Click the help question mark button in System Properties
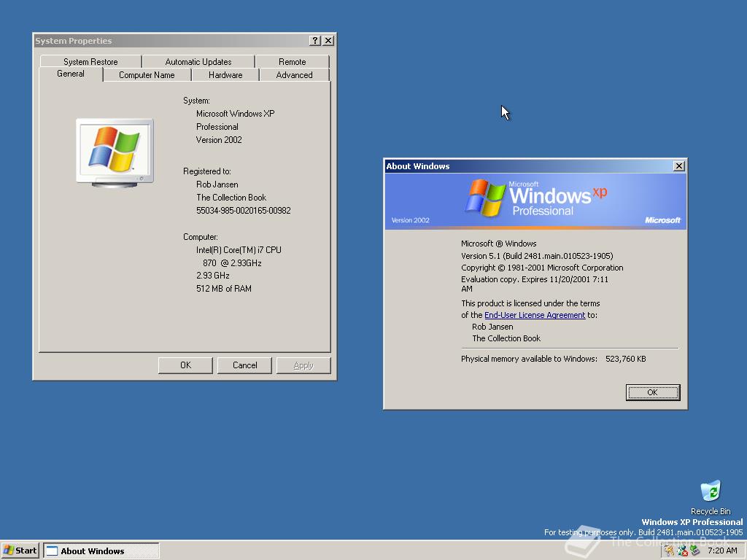Viewport: 747px width, 560px height. coord(315,41)
